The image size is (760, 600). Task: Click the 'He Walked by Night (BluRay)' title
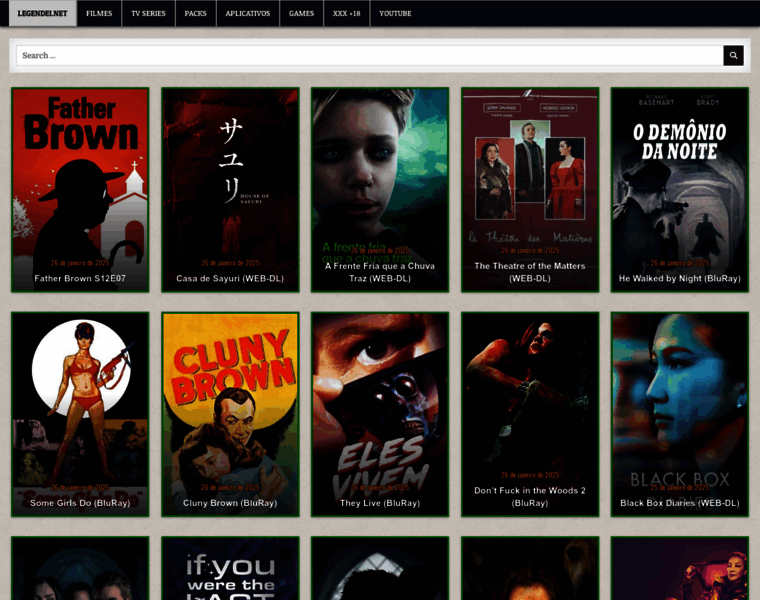[x=680, y=278]
